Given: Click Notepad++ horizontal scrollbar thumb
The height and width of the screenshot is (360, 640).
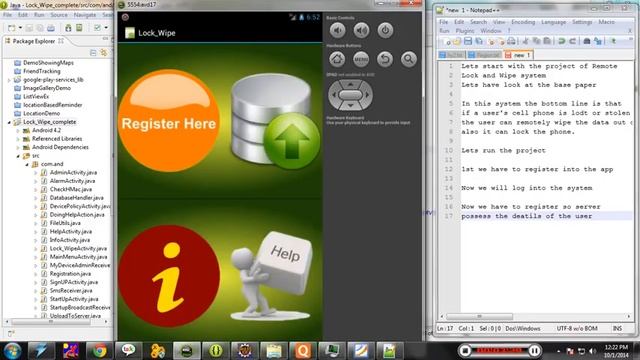Looking at the screenshot, I should pyautogui.click(x=480, y=316).
